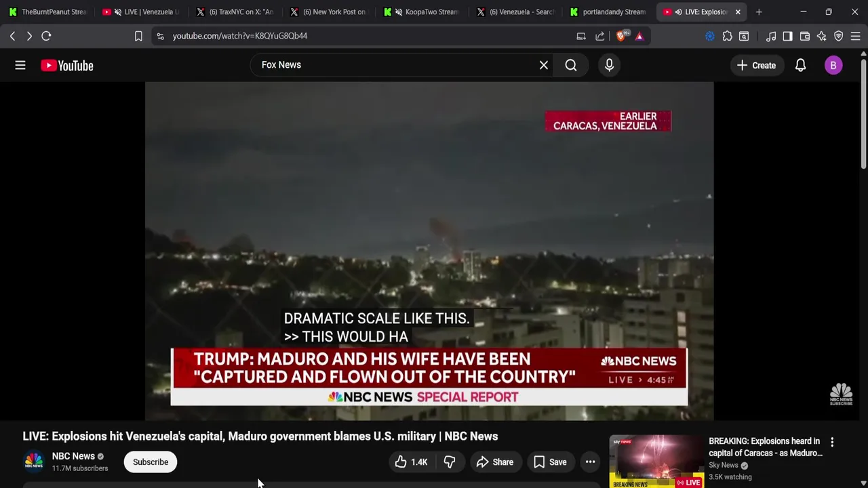The width and height of the screenshot is (868, 488).
Task: Switch to Venezuela - Search X tab
Action: [515, 12]
